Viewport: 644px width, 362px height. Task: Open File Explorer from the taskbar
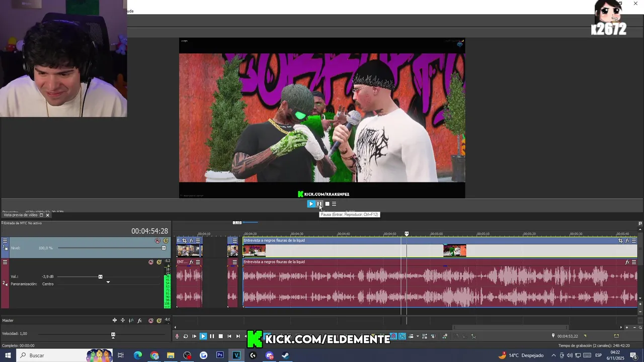[171, 355]
